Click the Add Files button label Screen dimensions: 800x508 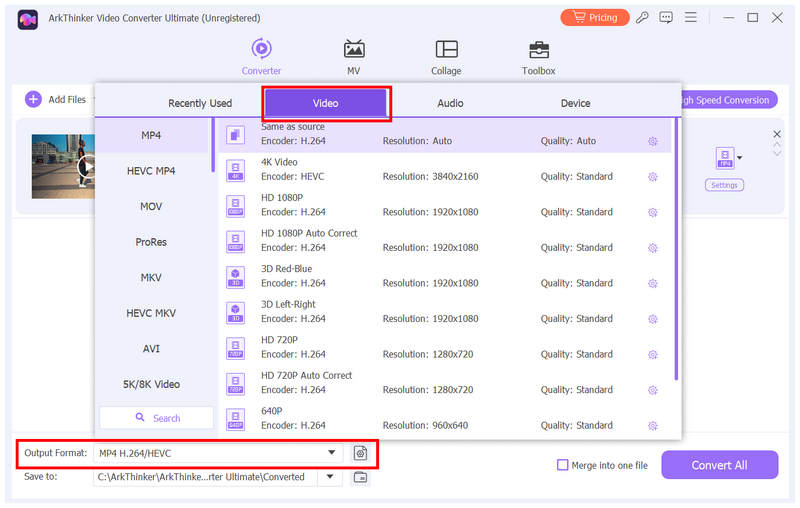point(67,99)
